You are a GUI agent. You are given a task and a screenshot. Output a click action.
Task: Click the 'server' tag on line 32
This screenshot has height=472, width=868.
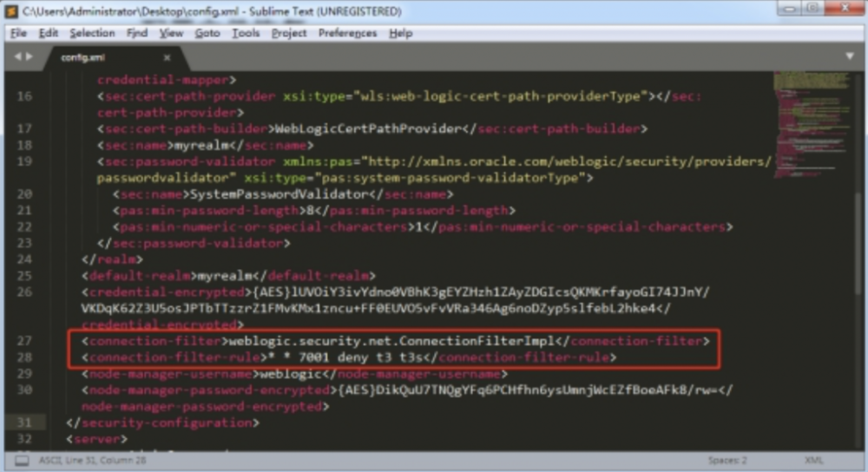[x=97, y=439]
